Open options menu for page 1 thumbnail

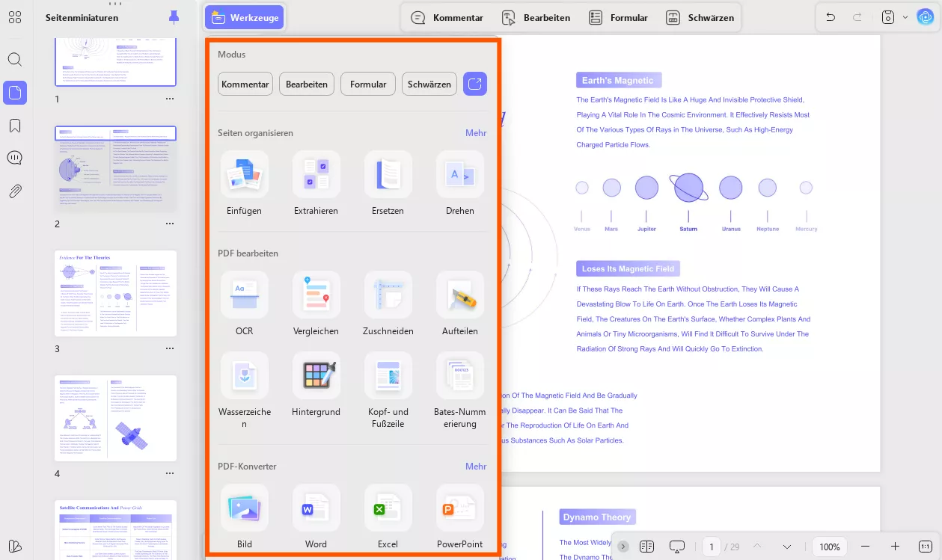tap(170, 99)
